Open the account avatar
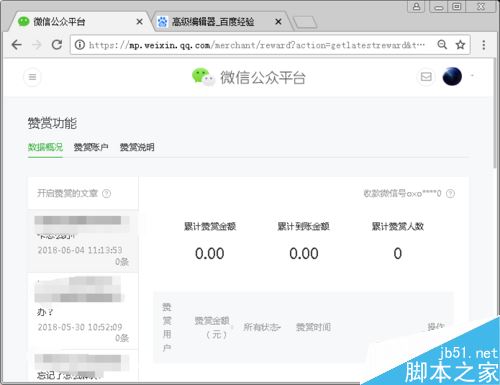This screenshot has height=385, width=500. pos(452,76)
